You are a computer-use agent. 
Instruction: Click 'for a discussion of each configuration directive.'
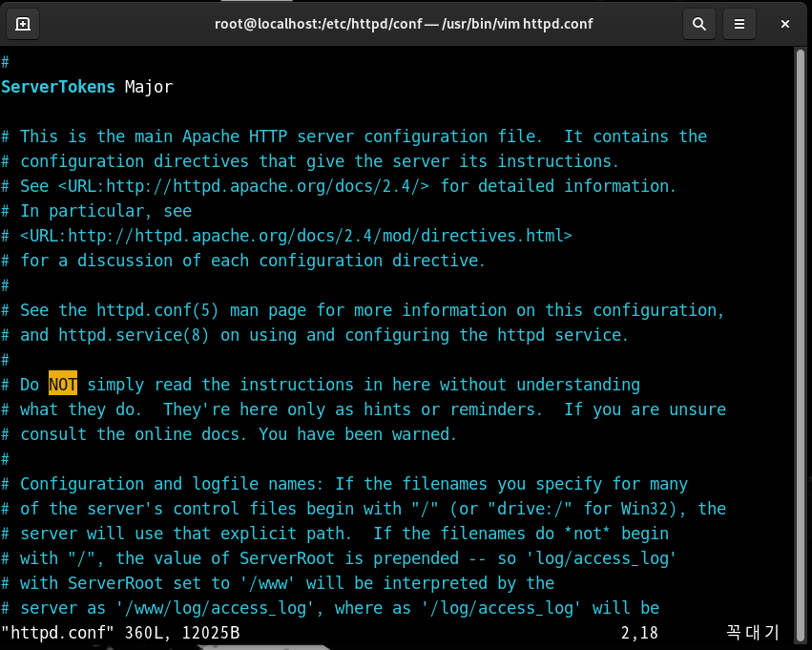point(253,261)
